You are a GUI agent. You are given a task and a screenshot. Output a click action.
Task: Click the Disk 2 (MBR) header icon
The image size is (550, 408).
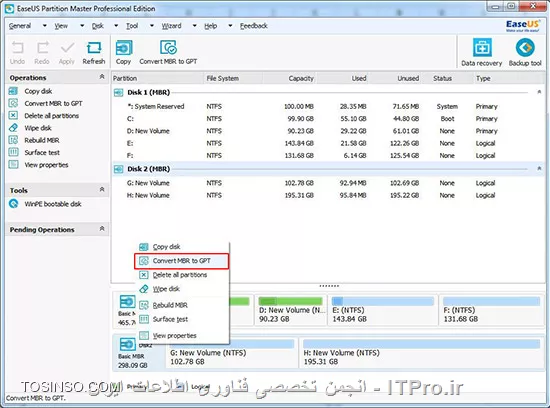[119, 169]
